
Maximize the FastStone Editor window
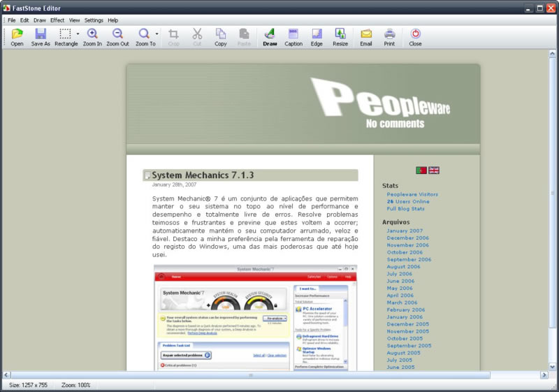point(539,8)
